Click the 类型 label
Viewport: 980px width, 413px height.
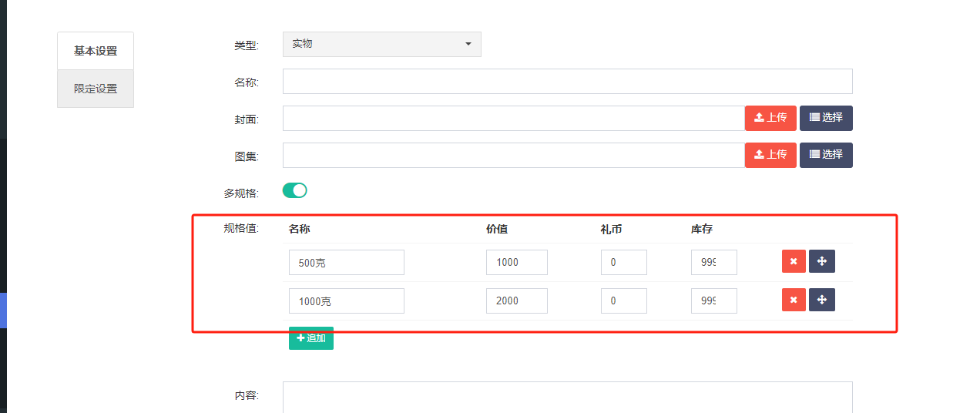tap(247, 45)
